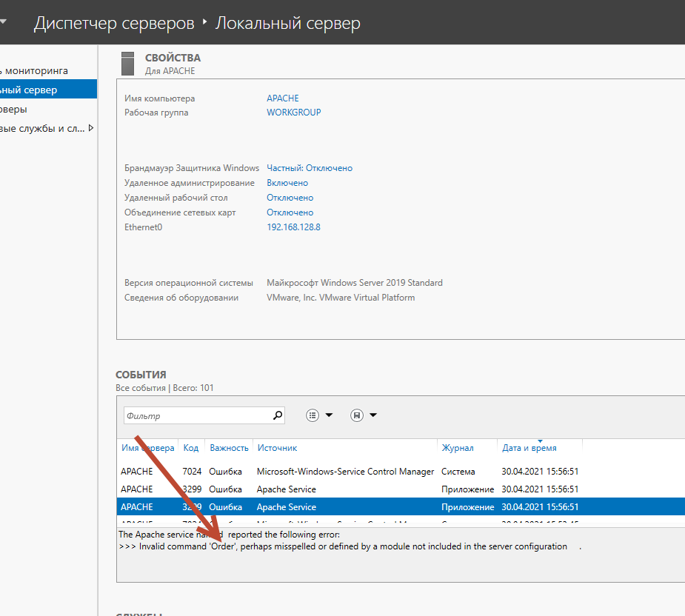685x616 pixels.
Task: Expand the file services sidebar arrow
Action: point(91,128)
